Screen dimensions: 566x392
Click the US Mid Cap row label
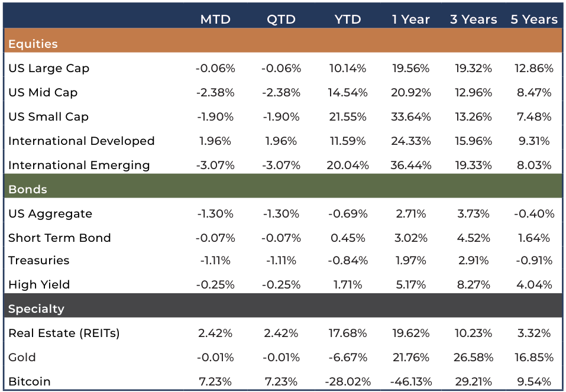pos(43,92)
